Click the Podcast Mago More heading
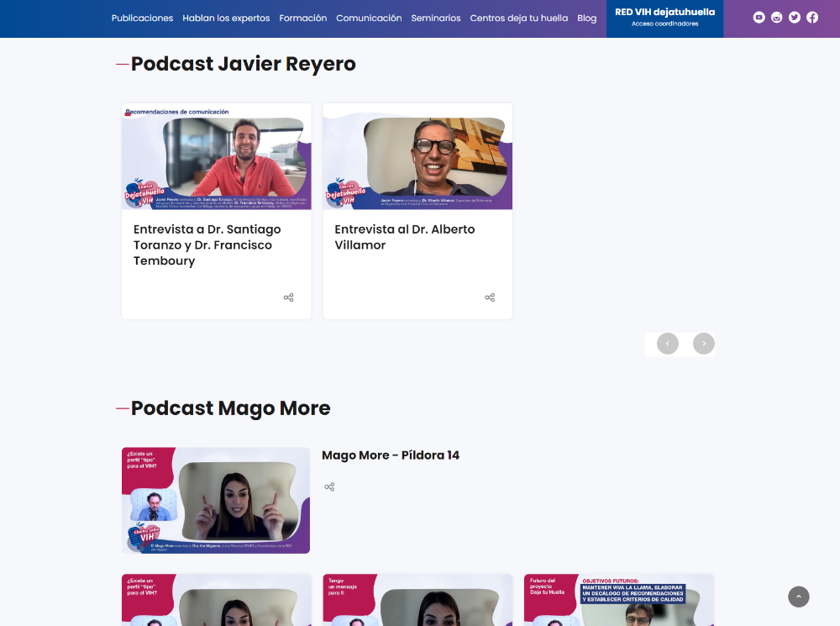The width and height of the screenshot is (840, 626). (x=230, y=408)
